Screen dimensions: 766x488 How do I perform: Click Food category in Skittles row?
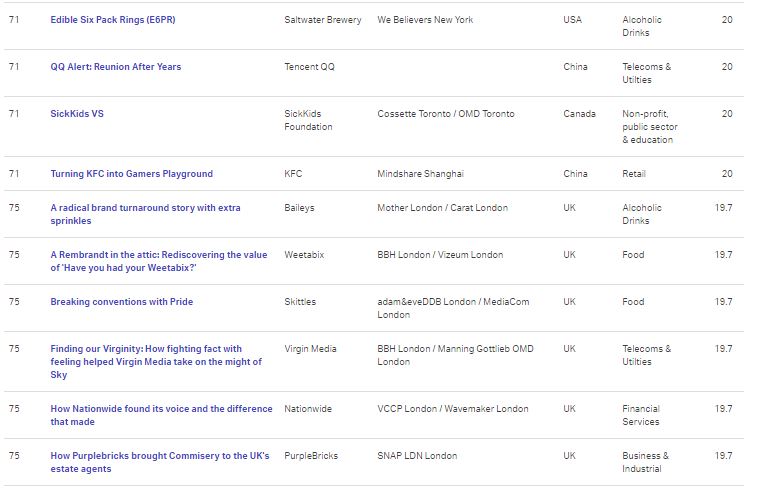click(x=633, y=301)
